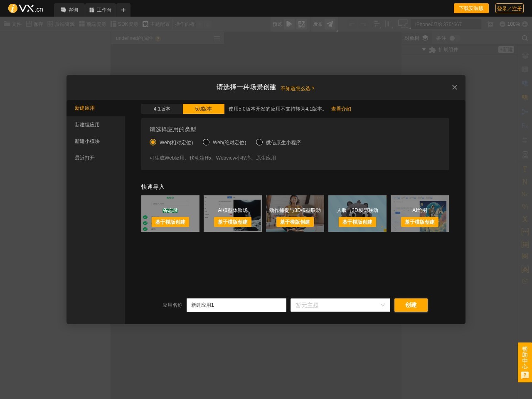Click the 保存 toolbar button
Screen dimensions: 532x399
click(34, 24)
